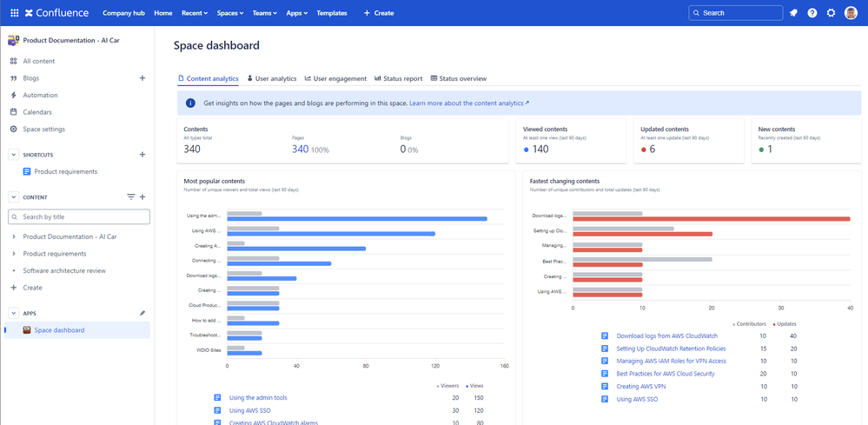
Task: Click the Search by title field
Action: (79, 216)
